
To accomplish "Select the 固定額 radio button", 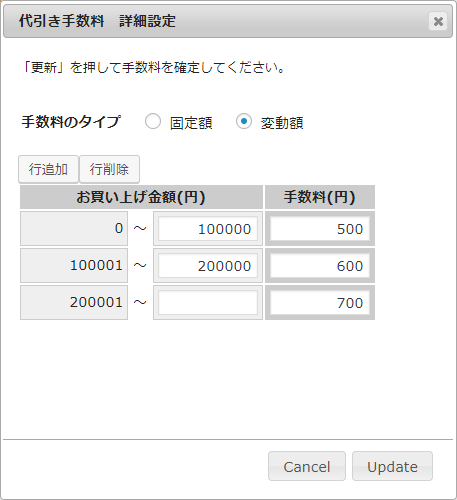I will tap(153, 121).
